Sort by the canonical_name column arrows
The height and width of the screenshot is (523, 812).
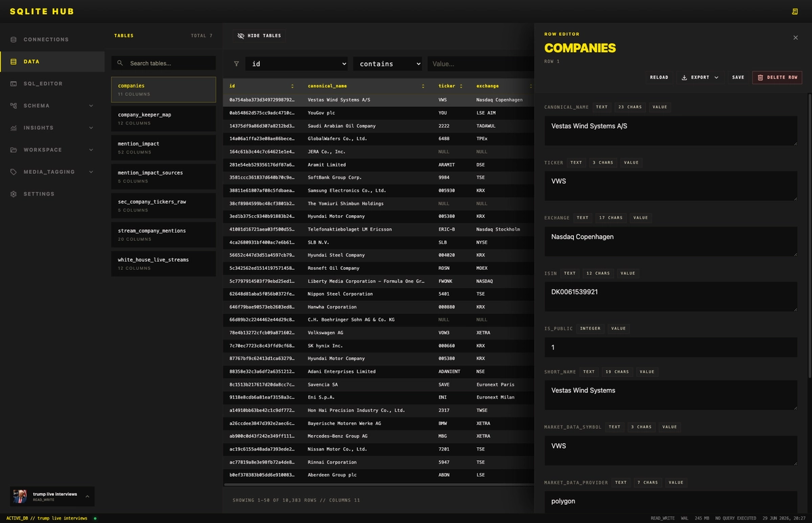[x=423, y=86]
